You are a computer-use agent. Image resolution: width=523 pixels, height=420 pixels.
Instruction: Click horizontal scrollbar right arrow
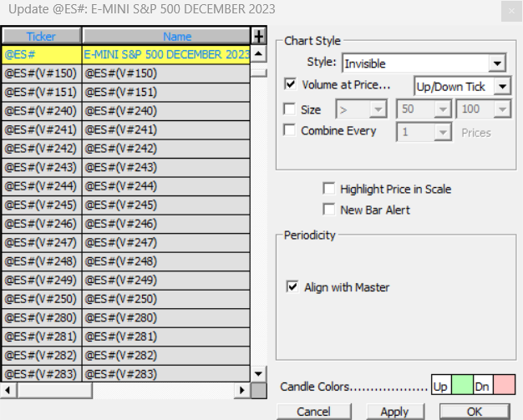click(x=242, y=390)
